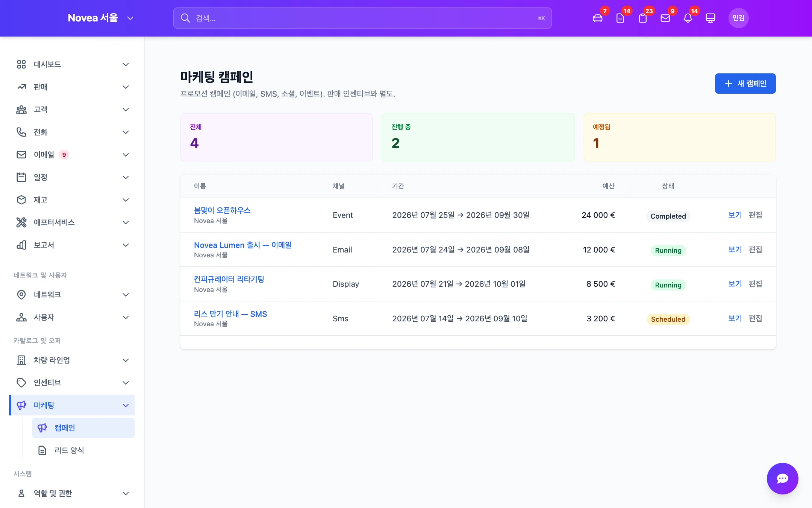
Task: Click 보기 for the 봄맞이 오픈하우스 row
Action: coord(735,215)
